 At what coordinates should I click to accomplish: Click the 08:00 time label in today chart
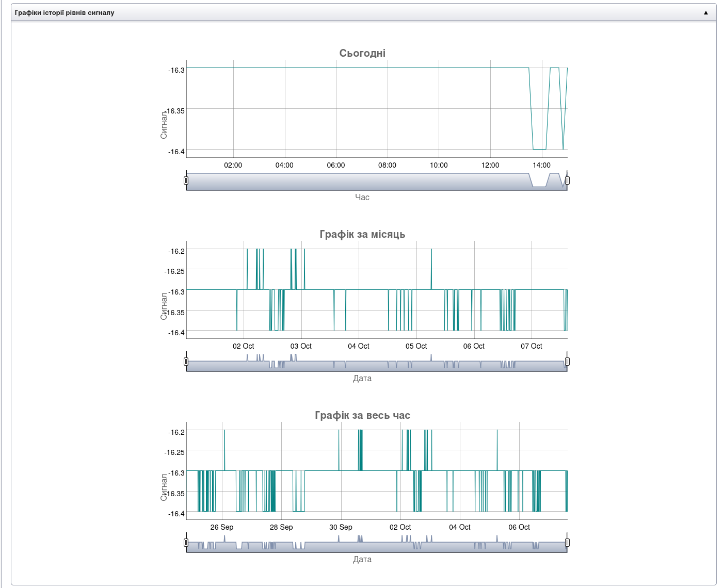tap(387, 165)
